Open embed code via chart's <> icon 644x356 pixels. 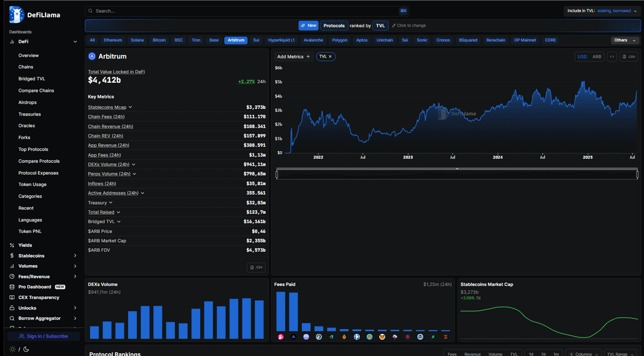pyautogui.click(x=612, y=56)
